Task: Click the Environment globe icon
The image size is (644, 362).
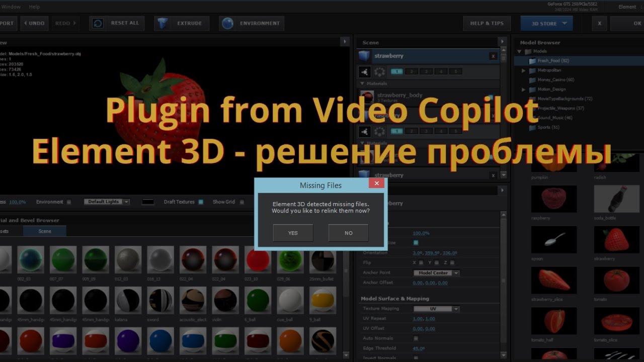Action: pyautogui.click(x=227, y=24)
